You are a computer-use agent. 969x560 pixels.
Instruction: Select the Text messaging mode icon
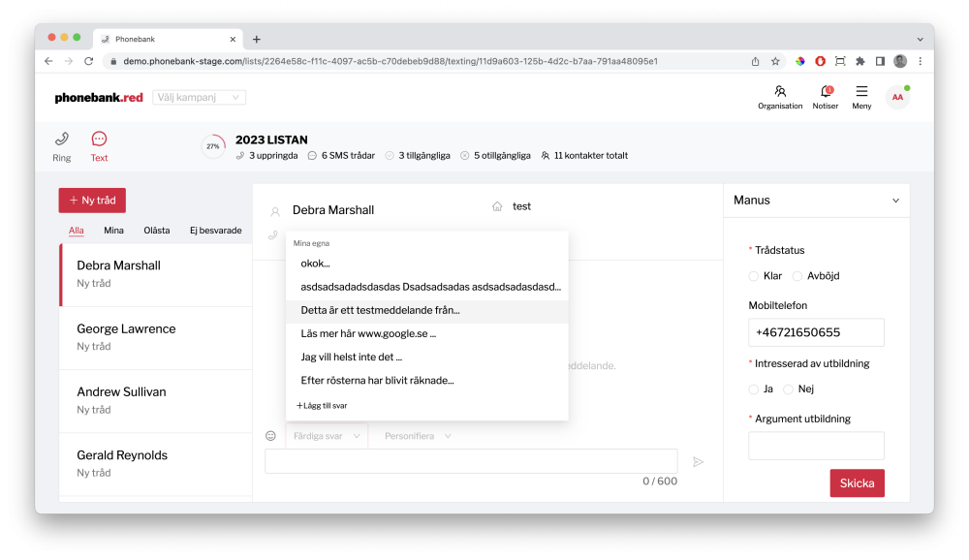click(x=99, y=140)
